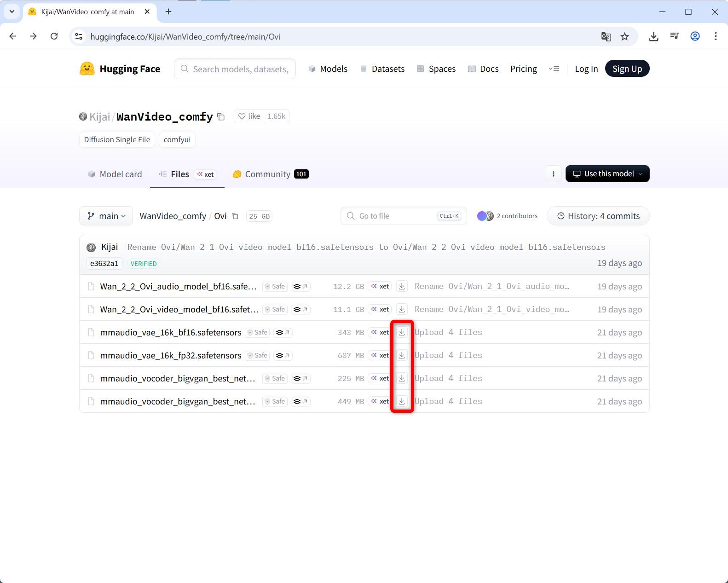
Task: Download the 12.2 GB audio model file
Action: click(402, 286)
